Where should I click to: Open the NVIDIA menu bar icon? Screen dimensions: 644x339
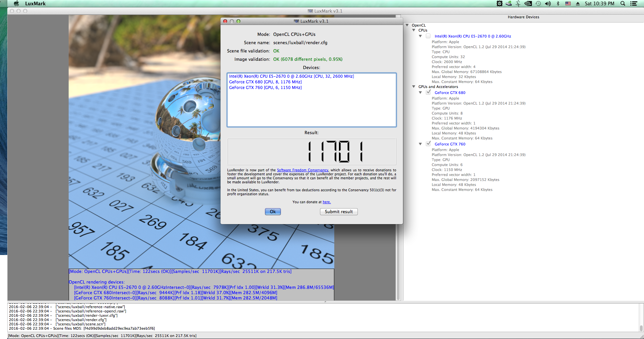point(528,4)
